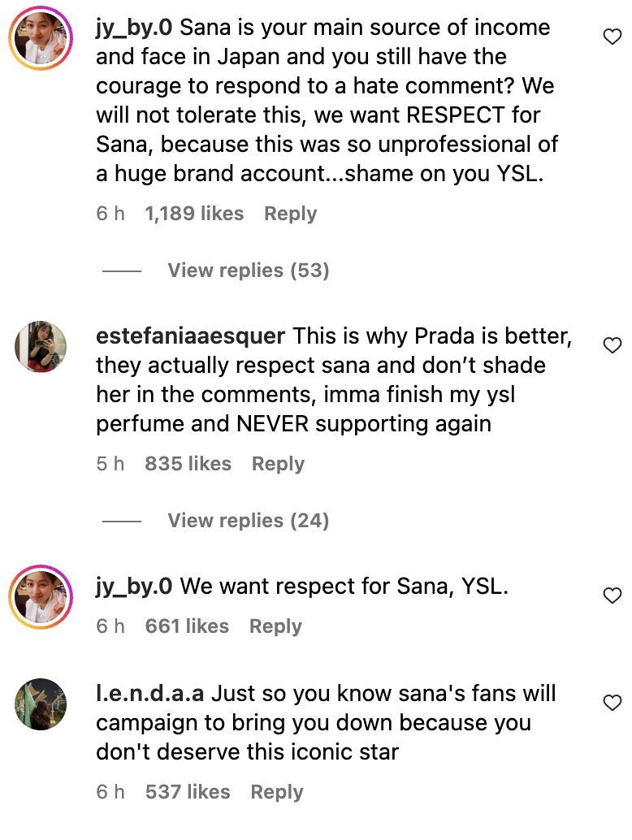This screenshot has height=840, width=632.
Task: Open estefaniaaesquer's profile picture
Action: point(40,347)
